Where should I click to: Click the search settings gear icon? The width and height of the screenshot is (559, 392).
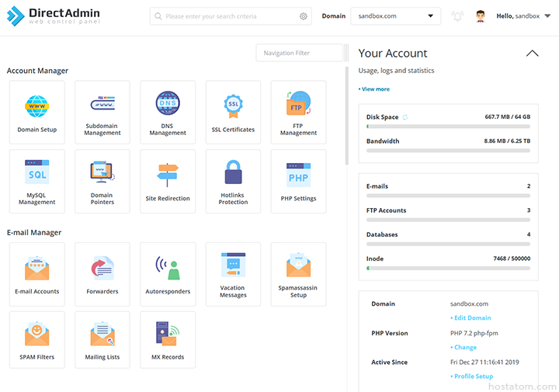pyautogui.click(x=304, y=16)
